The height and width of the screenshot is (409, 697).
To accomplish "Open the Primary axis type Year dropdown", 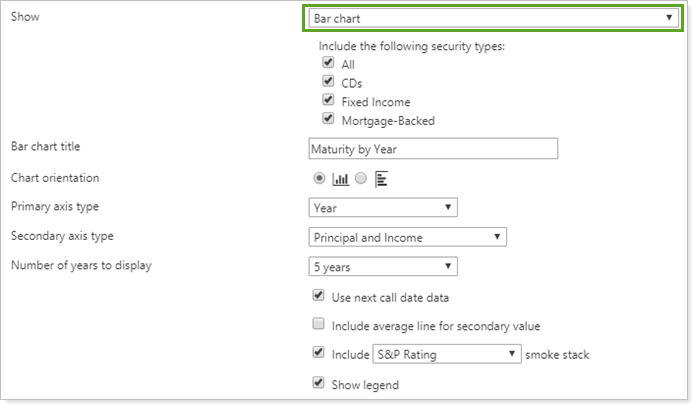I will click(x=383, y=208).
